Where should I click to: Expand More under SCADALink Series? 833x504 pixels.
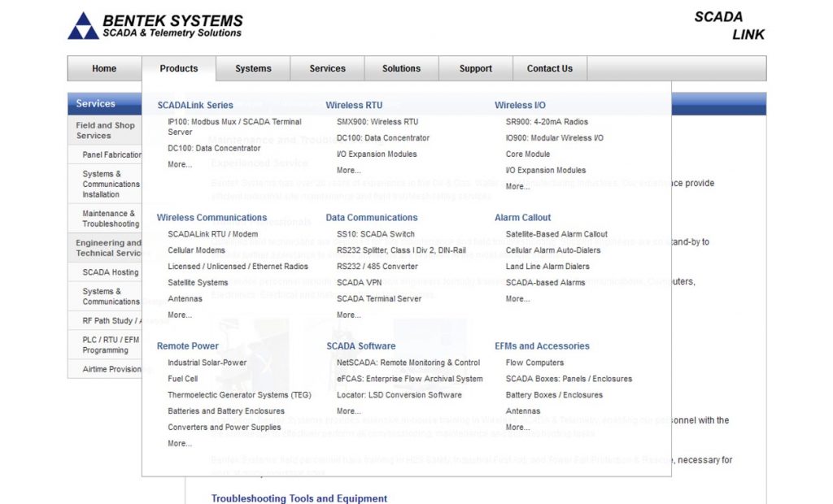pyautogui.click(x=180, y=165)
